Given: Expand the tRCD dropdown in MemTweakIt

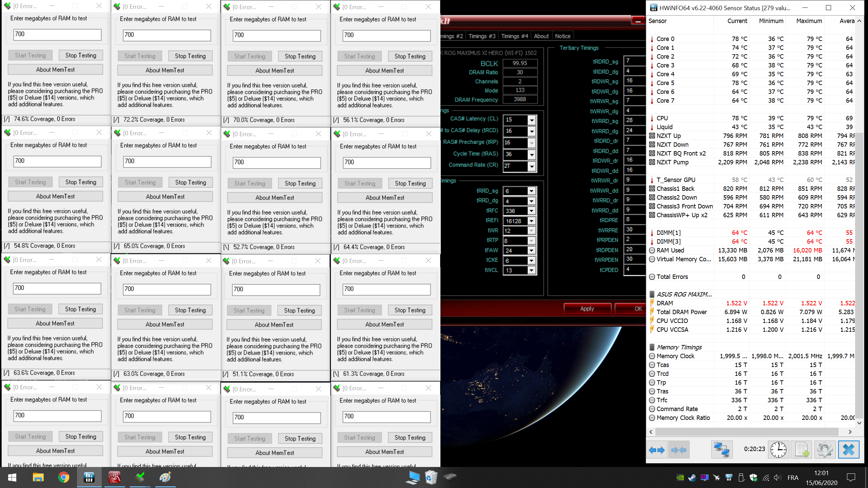Looking at the screenshot, I should tap(532, 131).
